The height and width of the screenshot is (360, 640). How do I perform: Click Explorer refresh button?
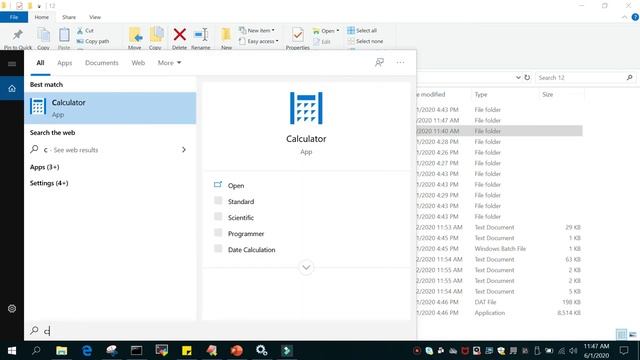tap(527, 77)
